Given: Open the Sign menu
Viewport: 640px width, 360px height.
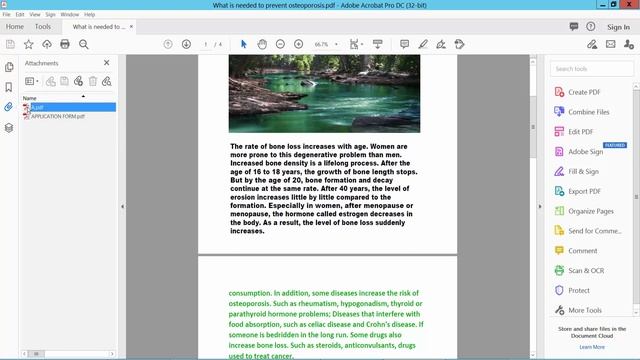Looking at the screenshot, I should [x=50, y=14].
